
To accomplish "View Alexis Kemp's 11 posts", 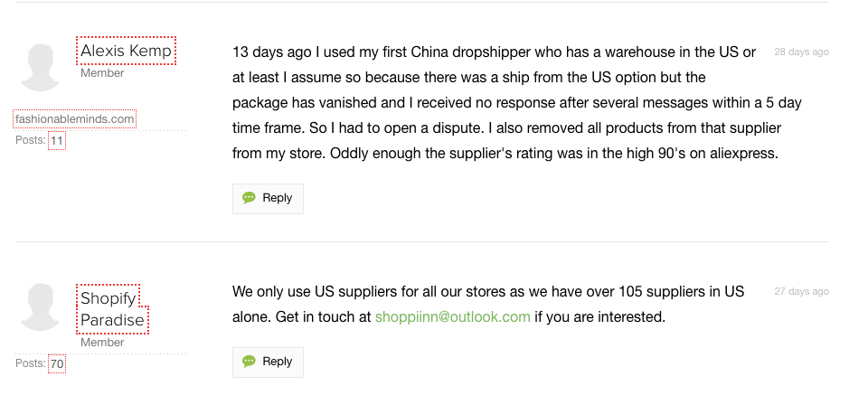I will click(57, 141).
